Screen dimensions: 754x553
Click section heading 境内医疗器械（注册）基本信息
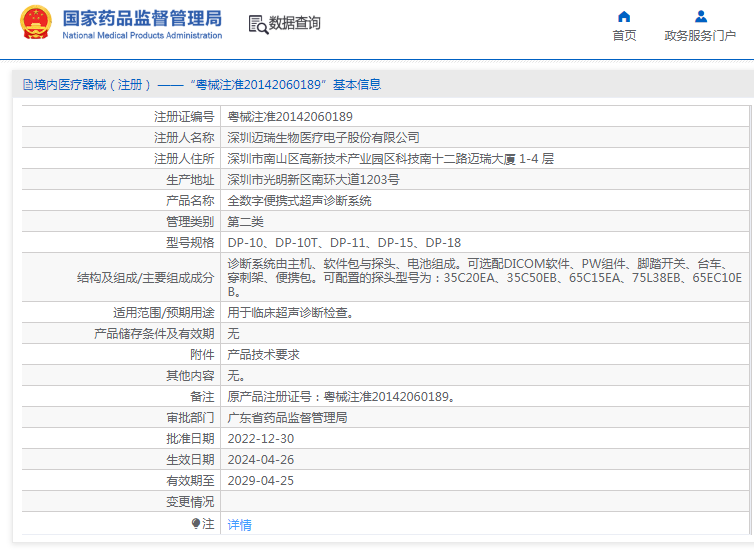(202, 85)
